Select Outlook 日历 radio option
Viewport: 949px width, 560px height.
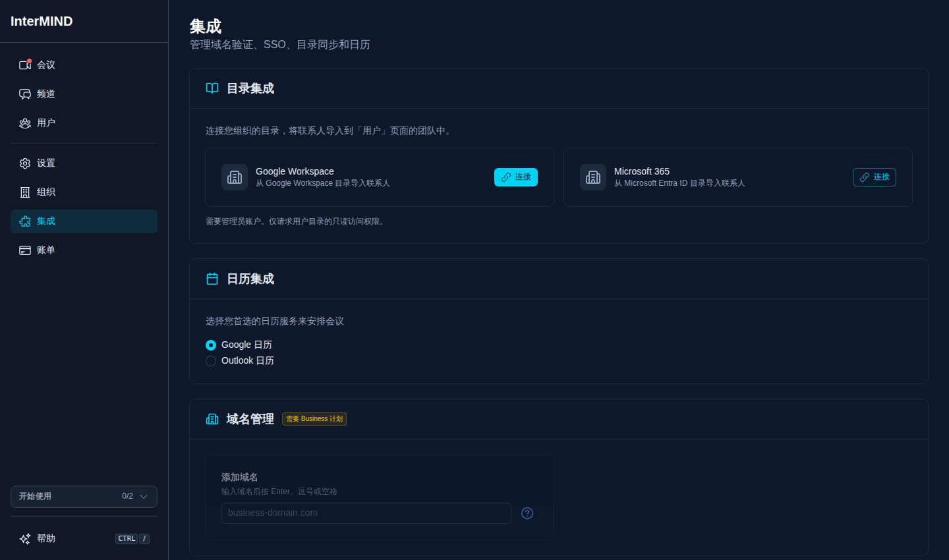click(211, 361)
